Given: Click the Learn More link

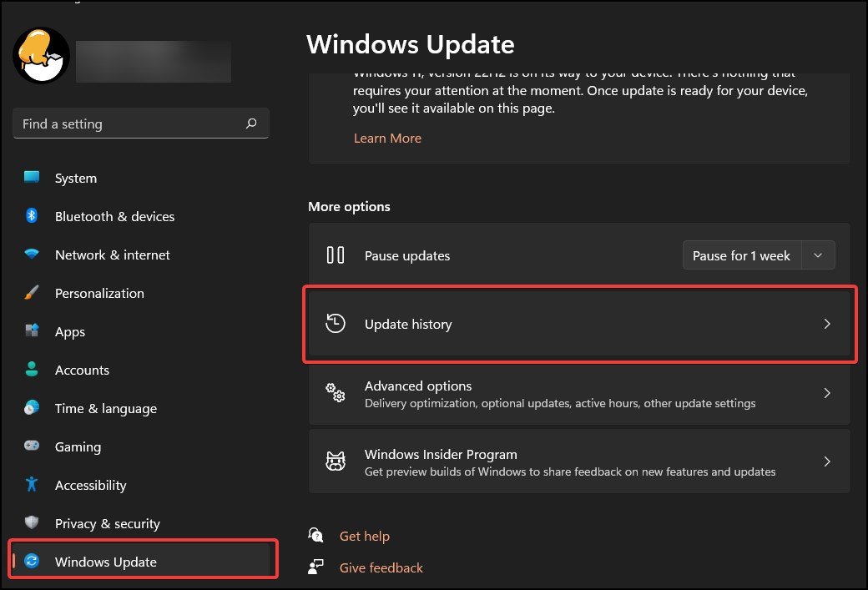Looking at the screenshot, I should pyautogui.click(x=387, y=139).
